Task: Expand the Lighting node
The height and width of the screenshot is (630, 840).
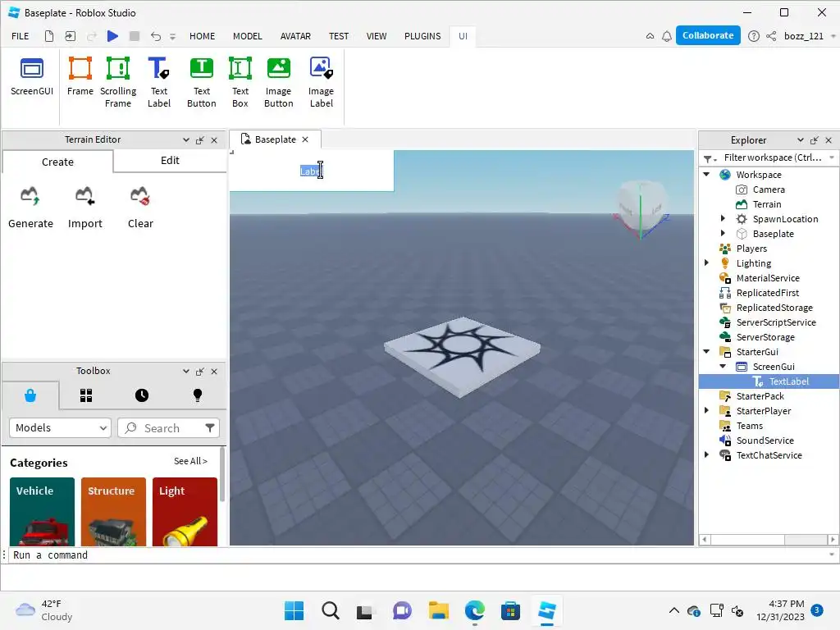Action: point(706,263)
